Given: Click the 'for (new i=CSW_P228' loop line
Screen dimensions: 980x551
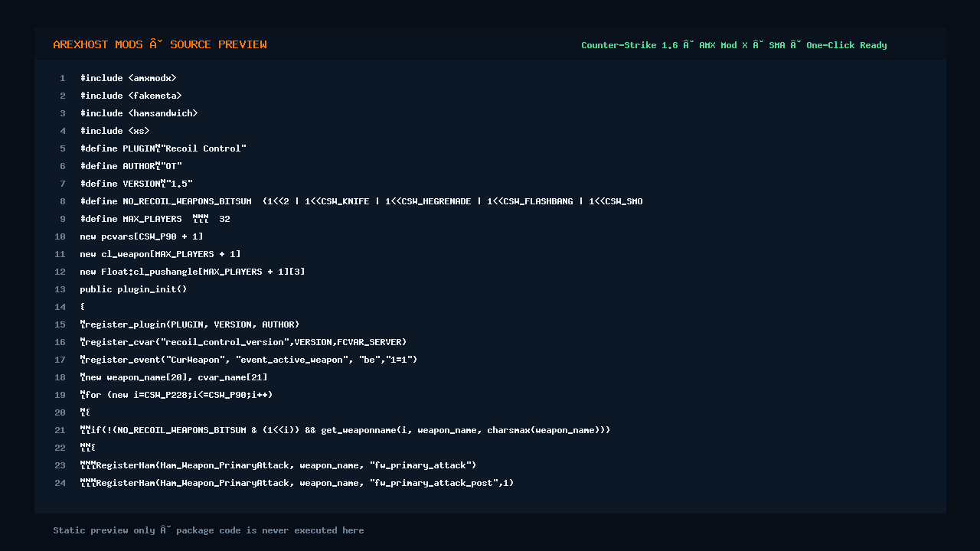Looking at the screenshot, I should pyautogui.click(x=177, y=395).
